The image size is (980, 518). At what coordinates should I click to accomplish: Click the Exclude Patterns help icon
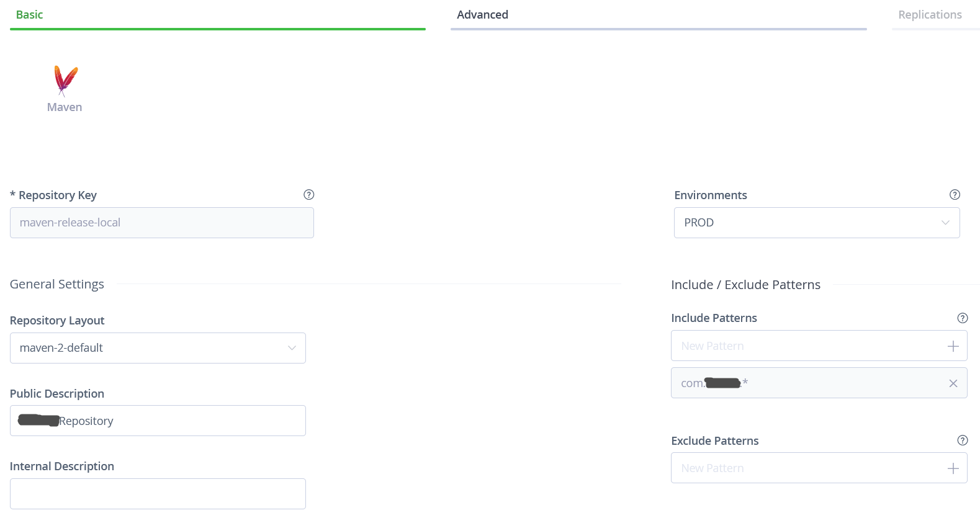tap(962, 440)
